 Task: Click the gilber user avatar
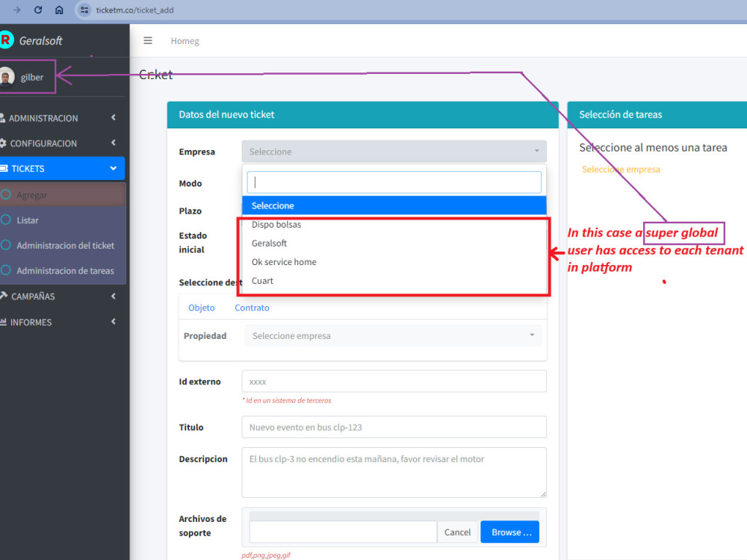(7, 77)
